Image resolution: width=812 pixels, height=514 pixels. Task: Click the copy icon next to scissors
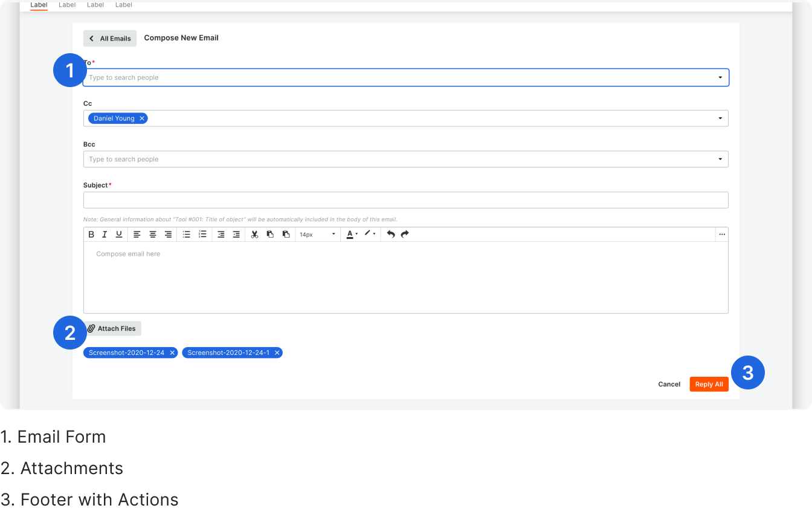click(270, 235)
